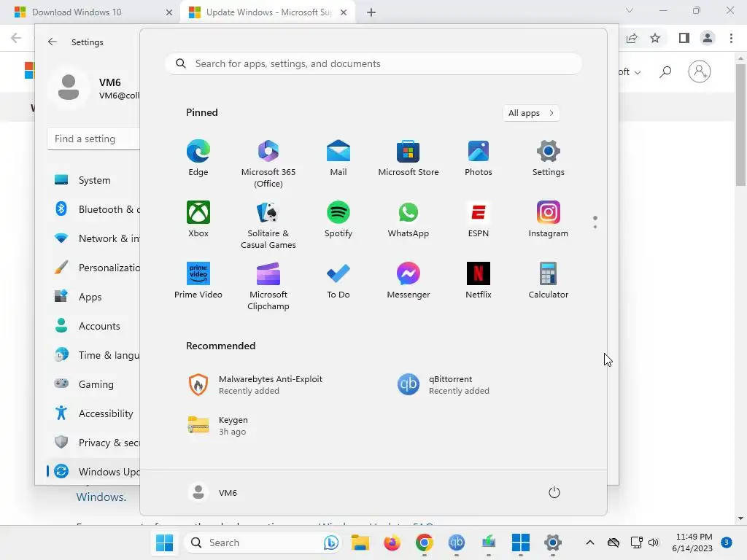
Task: Open the clock showing 11:49 PM
Action: tap(693, 542)
